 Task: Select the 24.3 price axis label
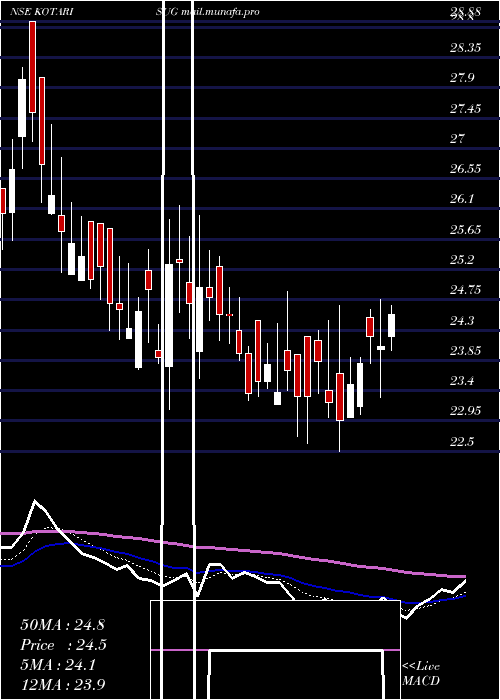[462, 321]
